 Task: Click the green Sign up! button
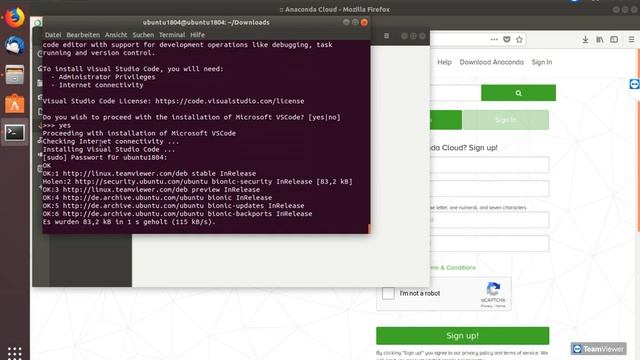pyautogui.click(x=462, y=336)
